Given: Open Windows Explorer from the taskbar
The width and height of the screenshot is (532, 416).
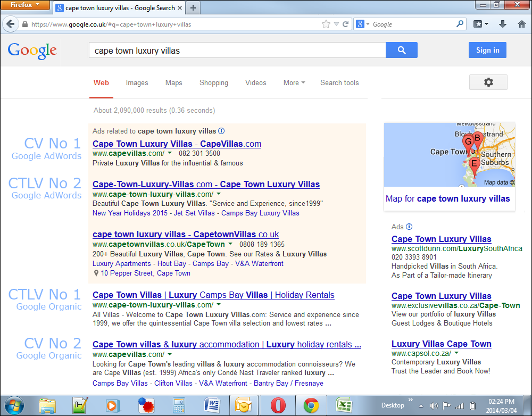Looking at the screenshot, I should click(47, 405).
